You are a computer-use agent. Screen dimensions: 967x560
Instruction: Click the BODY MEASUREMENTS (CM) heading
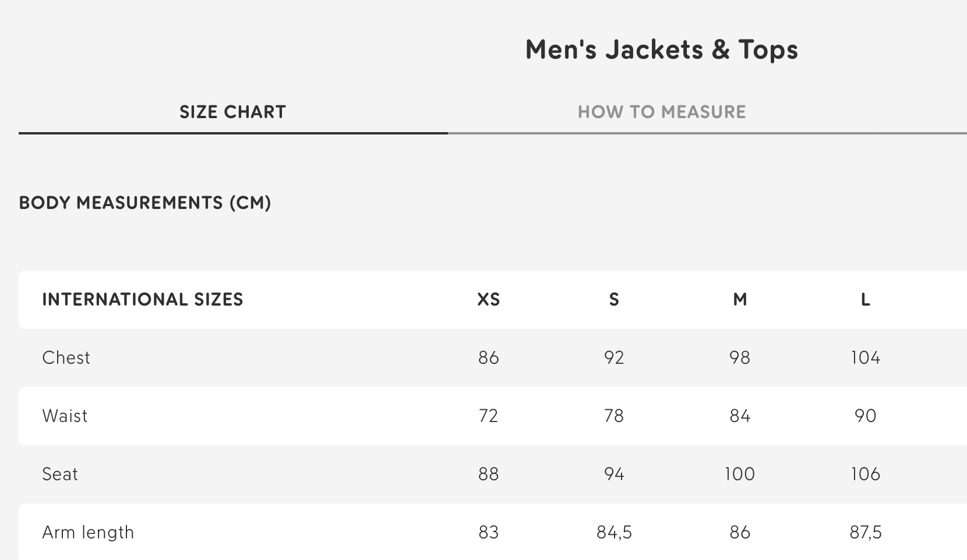[x=144, y=203]
